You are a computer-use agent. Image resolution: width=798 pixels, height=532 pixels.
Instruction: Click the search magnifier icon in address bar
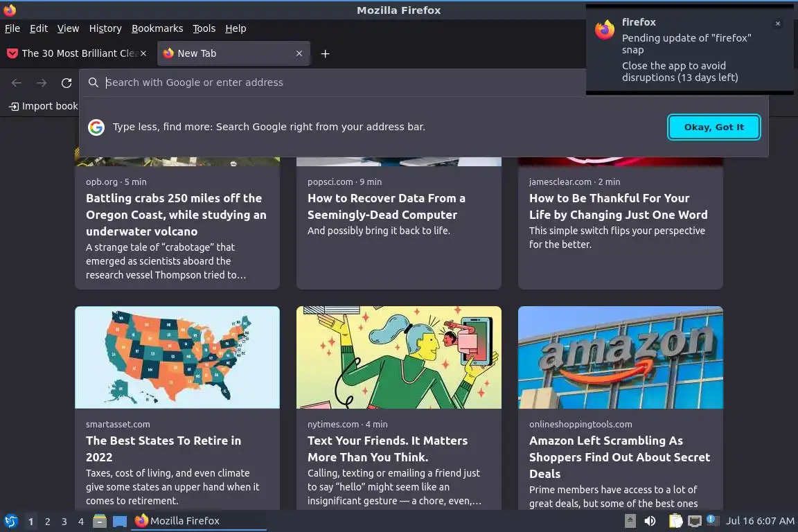point(93,82)
